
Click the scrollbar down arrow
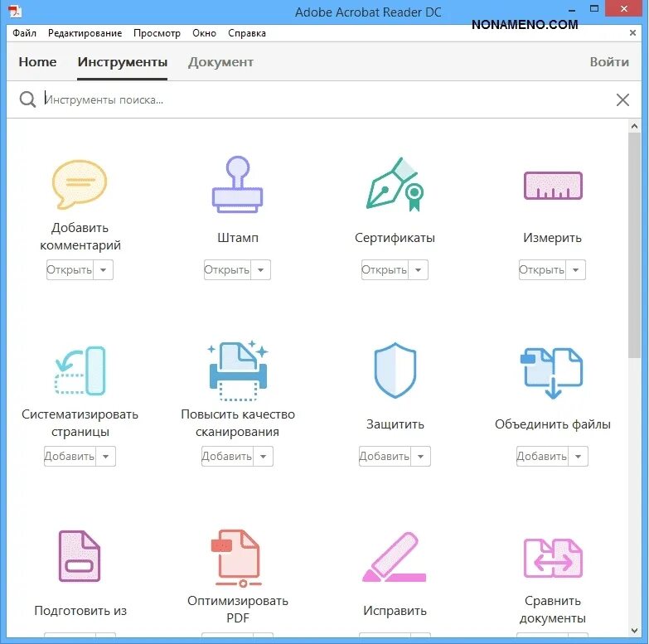(x=634, y=631)
